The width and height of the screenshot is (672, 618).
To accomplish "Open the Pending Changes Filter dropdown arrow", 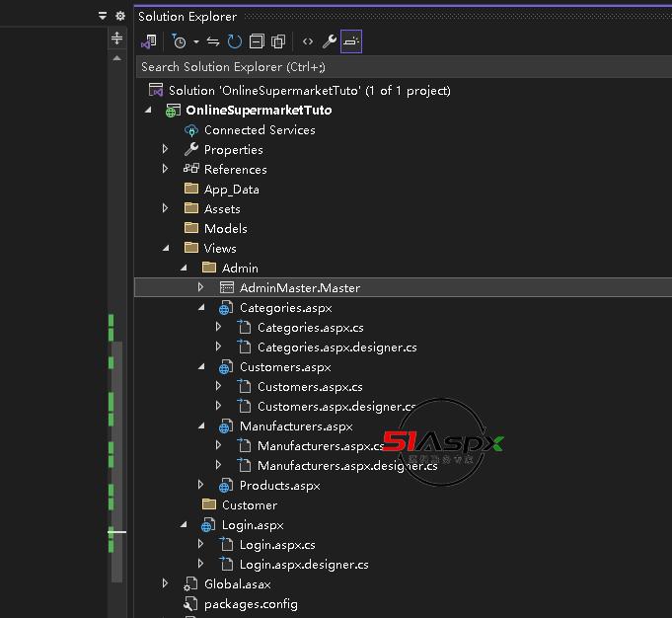I will click(x=195, y=41).
